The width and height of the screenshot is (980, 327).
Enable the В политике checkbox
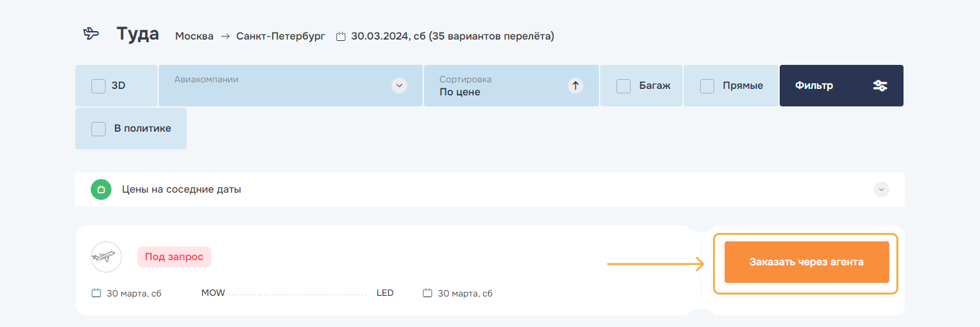pos(99,128)
